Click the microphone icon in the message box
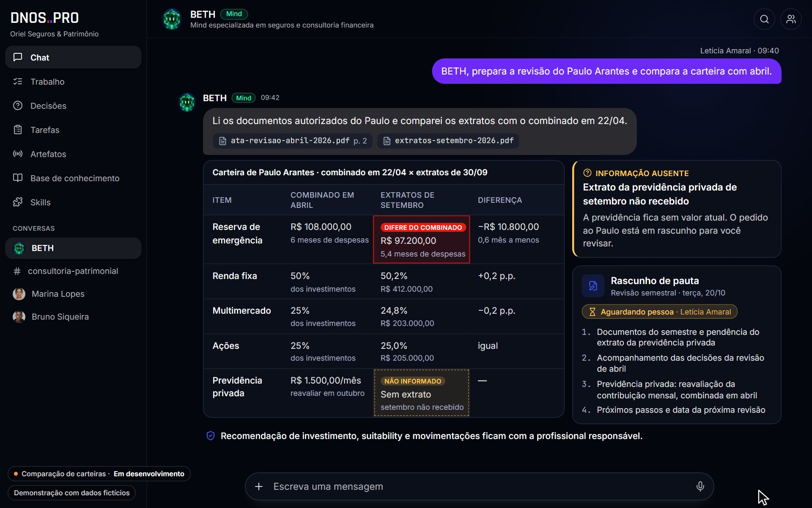Image resolution: width=812 pixels, height=508 pixels. (700, 486)
